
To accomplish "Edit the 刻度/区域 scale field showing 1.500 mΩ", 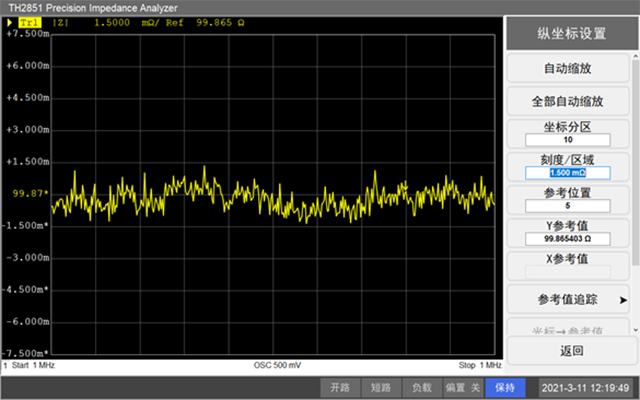I will tap(567, 172).
